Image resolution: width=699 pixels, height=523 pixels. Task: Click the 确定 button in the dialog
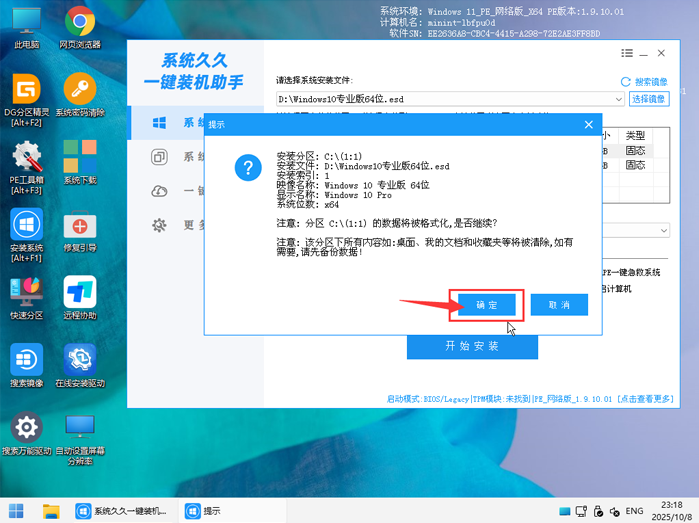point(486,305)
